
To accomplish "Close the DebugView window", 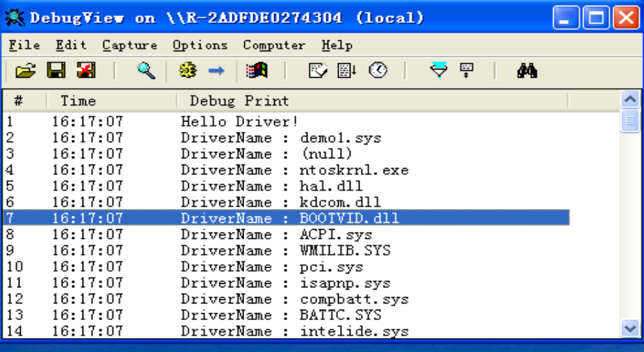I will (626, 17).
